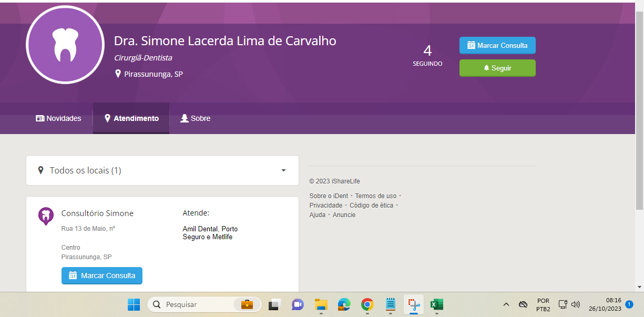
Task: Click the Privacidade footer link
Action: 325,206
